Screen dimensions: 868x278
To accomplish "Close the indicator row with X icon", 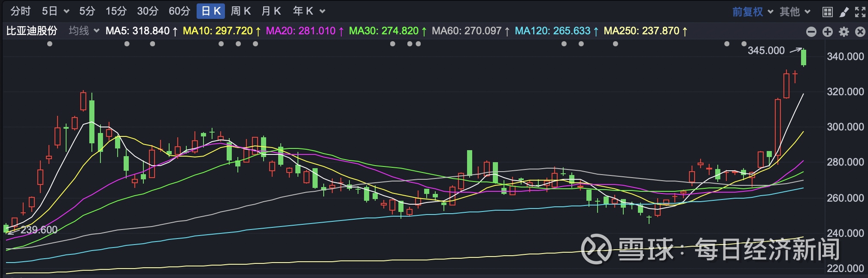I will [860, 32].
